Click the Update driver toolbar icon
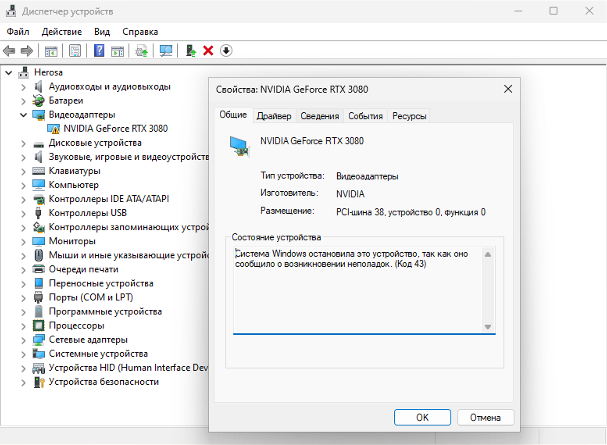Viewport: 607px width, 445px height. click(191, 51)
